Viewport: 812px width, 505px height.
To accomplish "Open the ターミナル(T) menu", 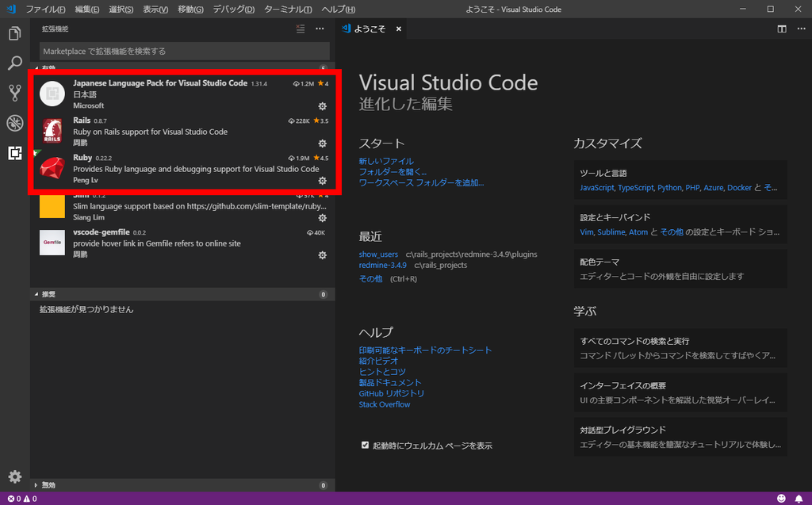I will tap(288, 10).
